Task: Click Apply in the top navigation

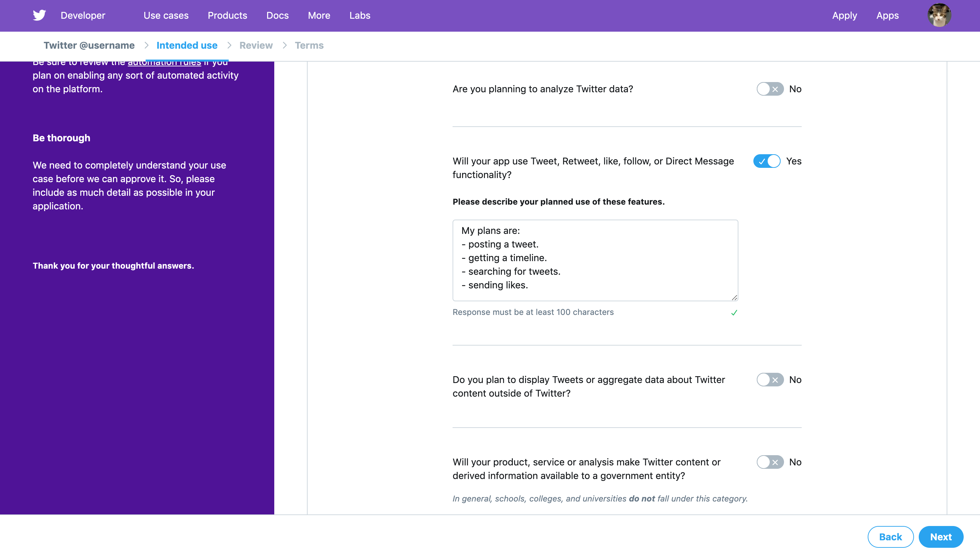Action: pyautogui.click(x=845, y=15)
